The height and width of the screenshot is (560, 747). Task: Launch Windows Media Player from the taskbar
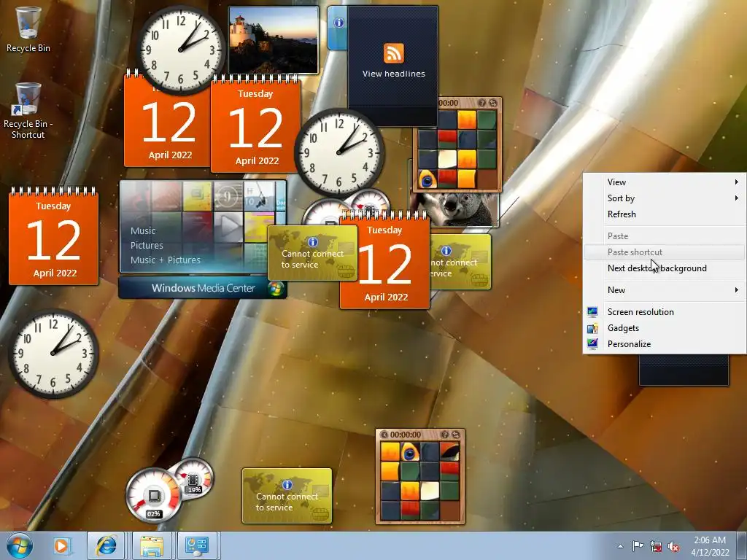(x=61, y=545)
